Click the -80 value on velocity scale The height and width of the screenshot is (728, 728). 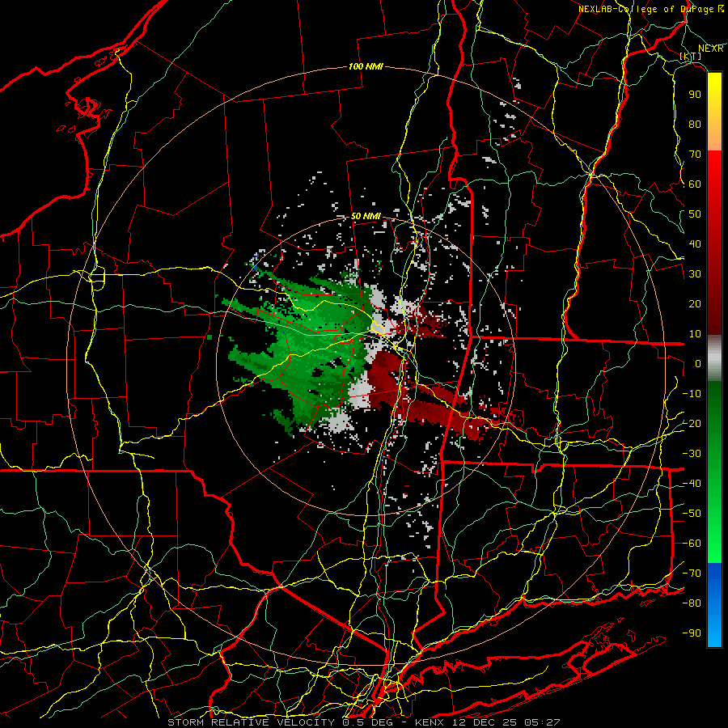click(x=692, y=603)
